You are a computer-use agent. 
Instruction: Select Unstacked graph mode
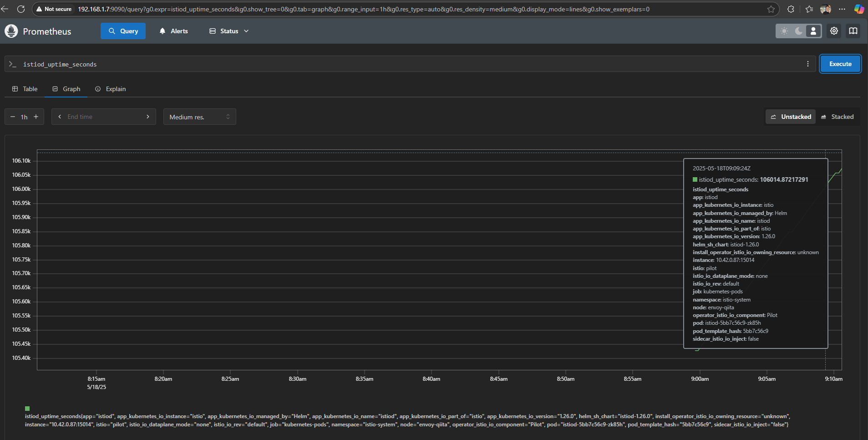(x=791, y=117)
